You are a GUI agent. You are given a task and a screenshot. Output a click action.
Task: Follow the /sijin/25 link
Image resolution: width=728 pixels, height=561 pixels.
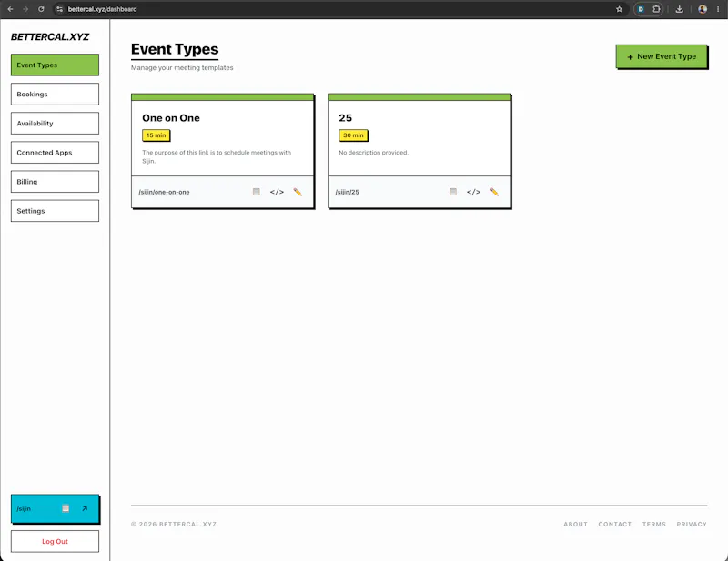(348, 192)
